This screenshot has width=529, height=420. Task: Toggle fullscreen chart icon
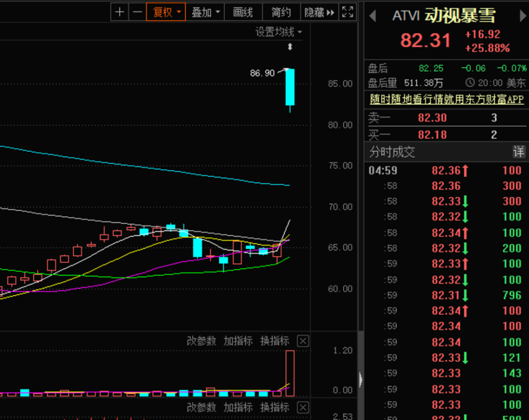348,13
